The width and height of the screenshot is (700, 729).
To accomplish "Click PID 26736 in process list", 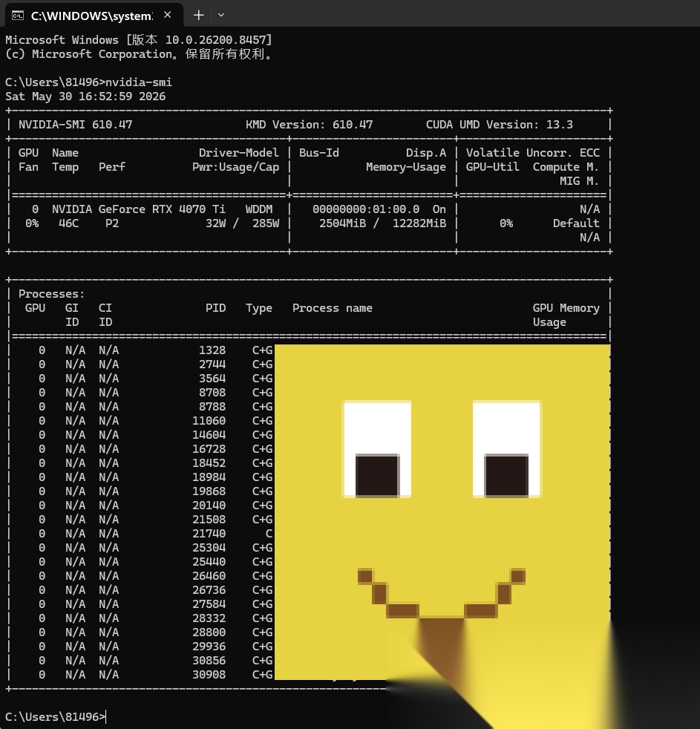I will [x=209, y=590].
